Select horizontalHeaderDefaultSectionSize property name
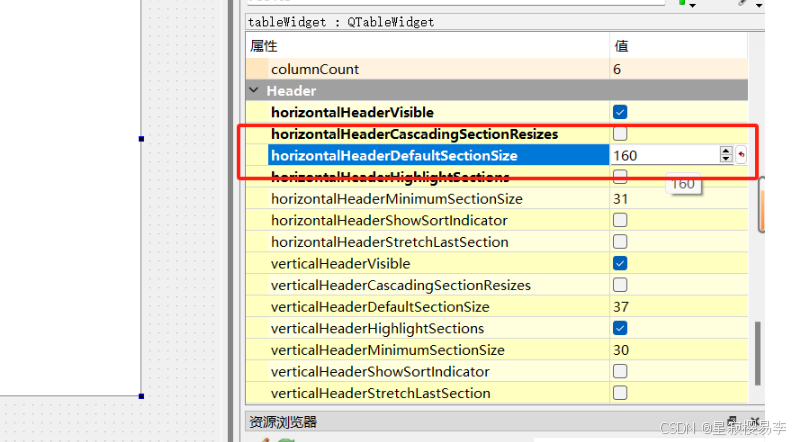The height and width of the screenshot is (442, 794). (x=394, y=155)
